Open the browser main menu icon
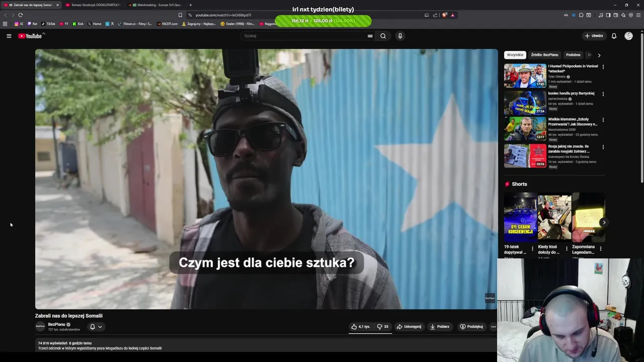The height and width of the screenshot is (362, 644). point(638,15)
